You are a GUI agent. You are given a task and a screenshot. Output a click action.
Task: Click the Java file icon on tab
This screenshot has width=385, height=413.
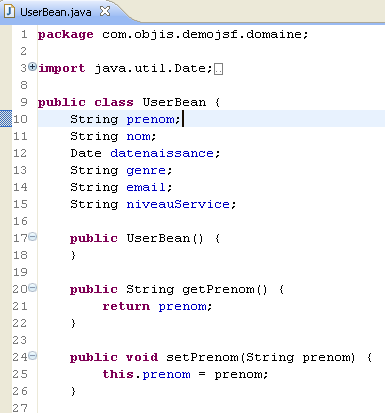click(9, 12)
